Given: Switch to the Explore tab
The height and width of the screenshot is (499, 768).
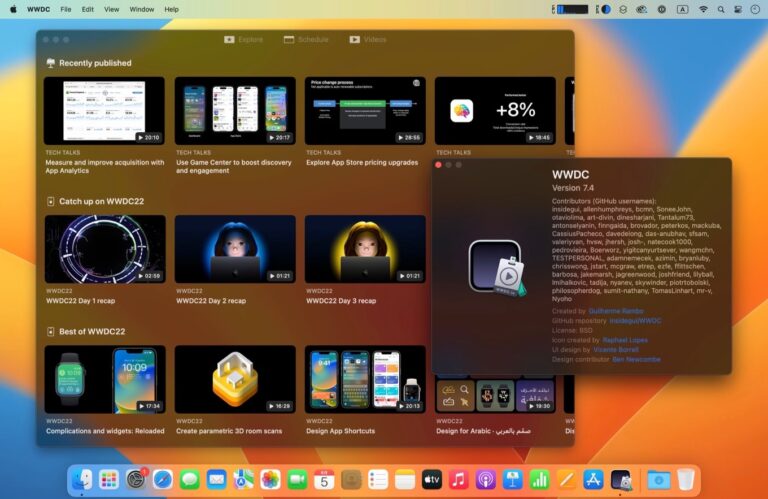Looking at the screenshot, I should [x=243, y=39].
